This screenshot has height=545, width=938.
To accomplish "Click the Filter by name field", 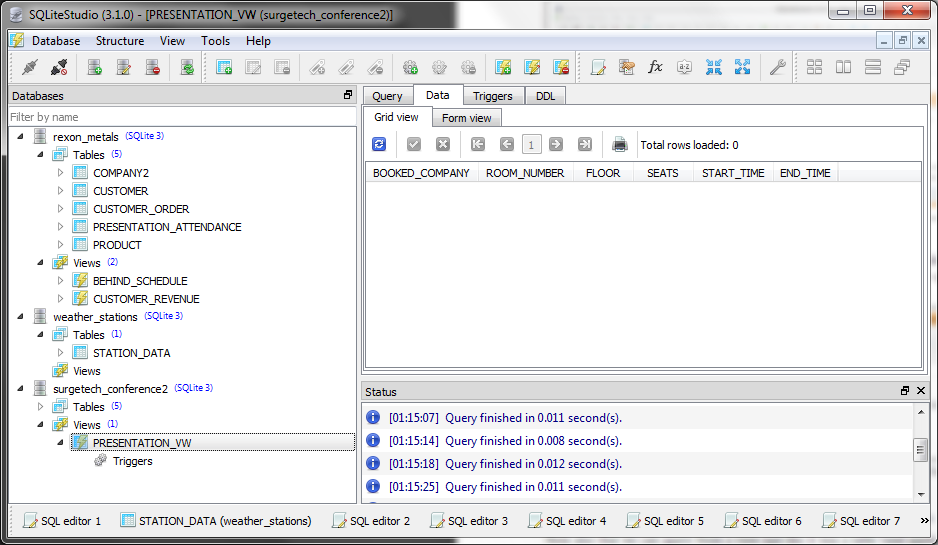I will tap(182, 117).
